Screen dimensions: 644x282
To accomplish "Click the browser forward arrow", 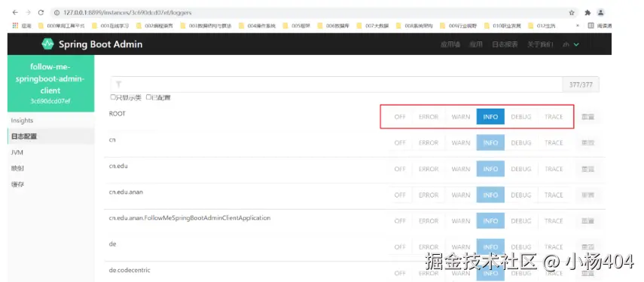I will click(x=28, y=13).
